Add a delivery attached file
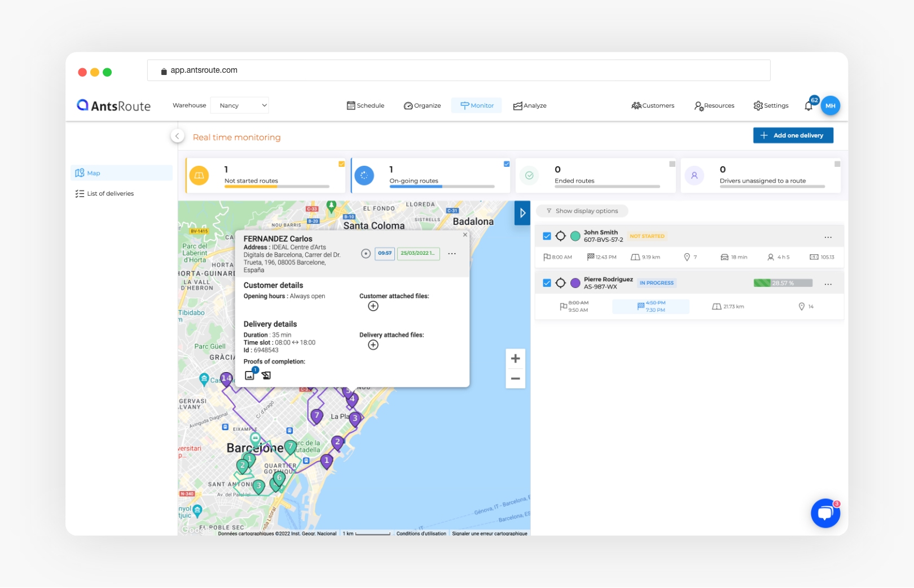The width and height of the screenshot is (914, 588). [373, 345]
